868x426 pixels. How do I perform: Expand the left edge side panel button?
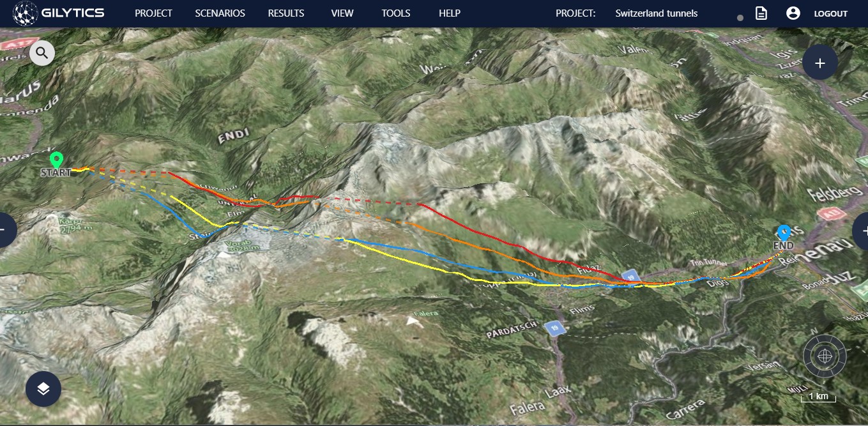(5, 230)
